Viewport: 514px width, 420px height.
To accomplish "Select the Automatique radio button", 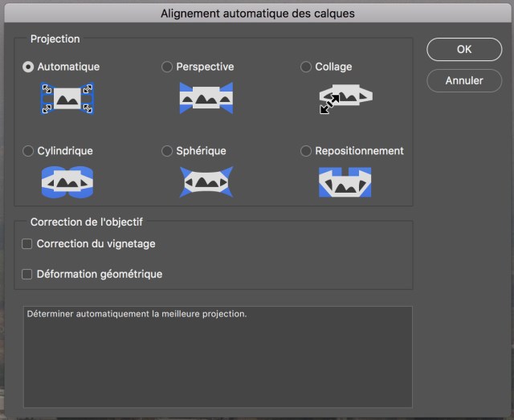I will point(29,67).
